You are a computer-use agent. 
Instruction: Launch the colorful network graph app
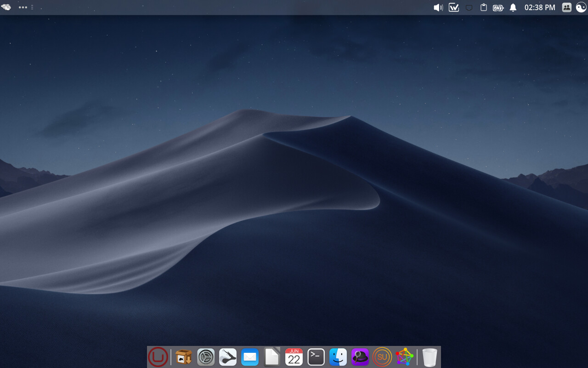(x=404, y=356)
